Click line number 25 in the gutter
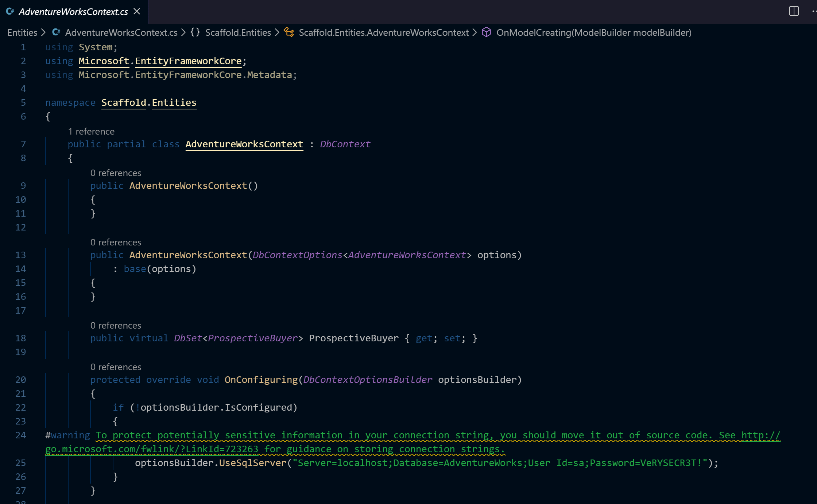Screen dimensions: 817x504 [x=20, y=463]
